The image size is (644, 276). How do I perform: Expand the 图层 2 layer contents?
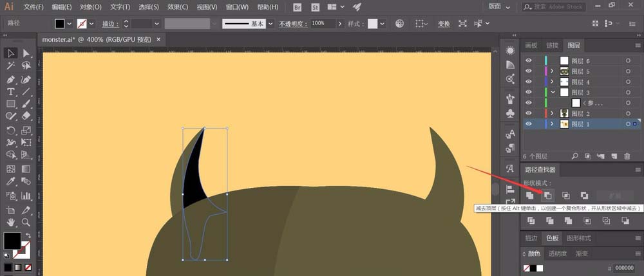tap(553, 113)
